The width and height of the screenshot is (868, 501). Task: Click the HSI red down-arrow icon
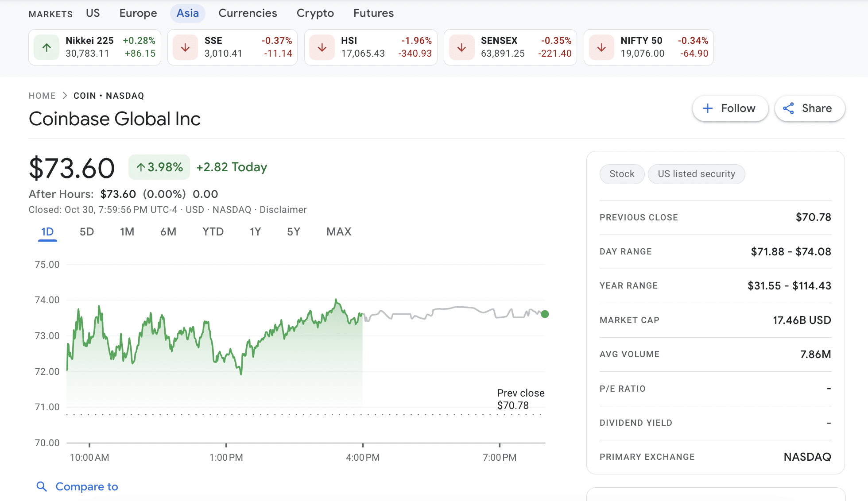[x=322, y=47]
